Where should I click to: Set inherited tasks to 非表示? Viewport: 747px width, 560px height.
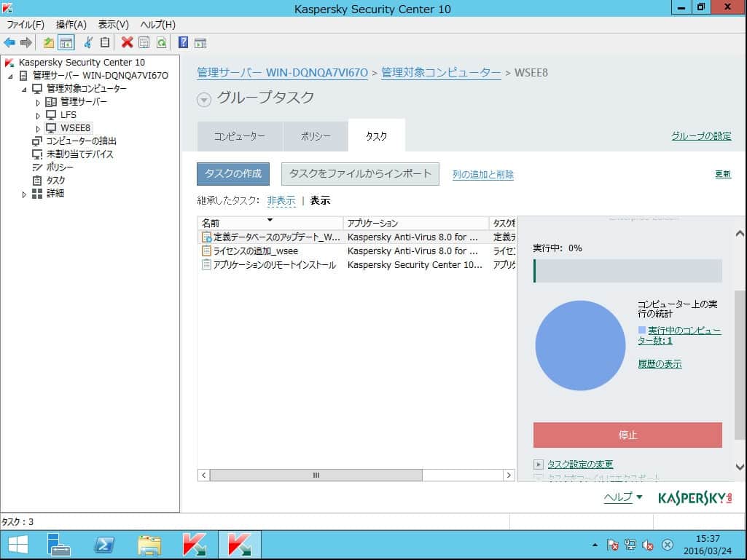pyautogui.click(x=281, y=200)
